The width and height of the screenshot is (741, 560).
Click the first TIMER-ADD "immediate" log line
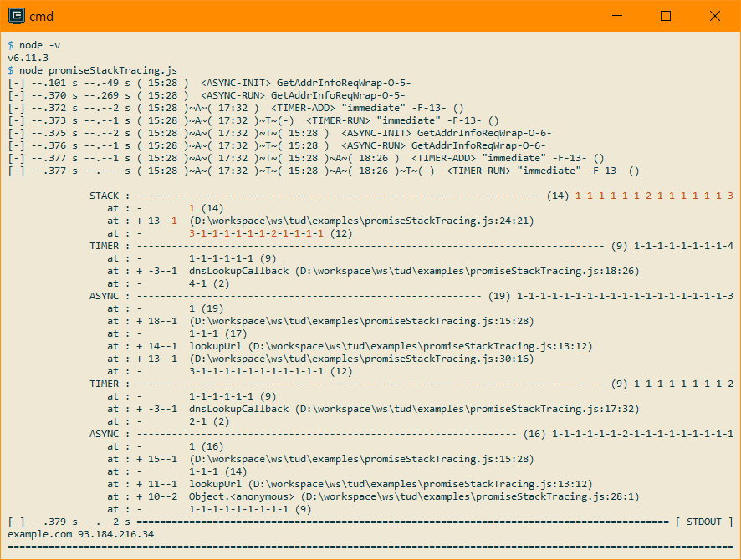(x=236, y=108)
